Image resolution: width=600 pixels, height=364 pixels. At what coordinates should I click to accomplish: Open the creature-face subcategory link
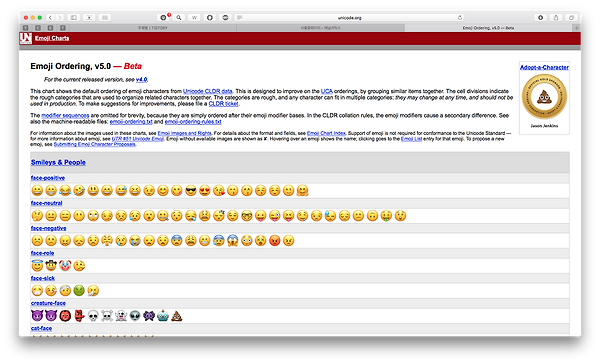click(48, 303)
